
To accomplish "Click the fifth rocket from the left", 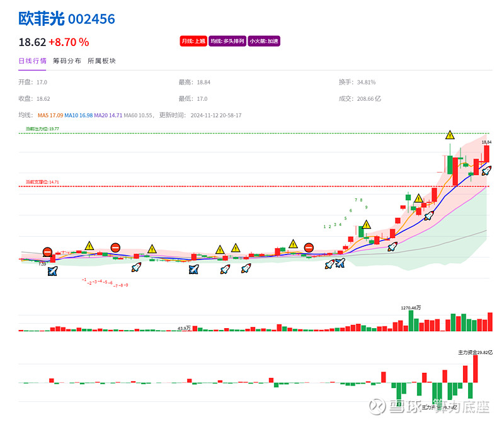I will tap(392, 246).
